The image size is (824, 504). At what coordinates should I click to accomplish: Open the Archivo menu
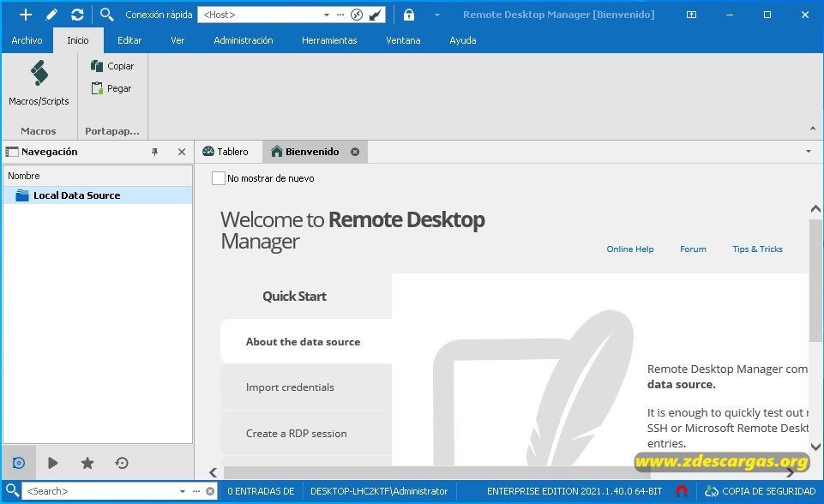pyautogui.click(x=27, y=40)
